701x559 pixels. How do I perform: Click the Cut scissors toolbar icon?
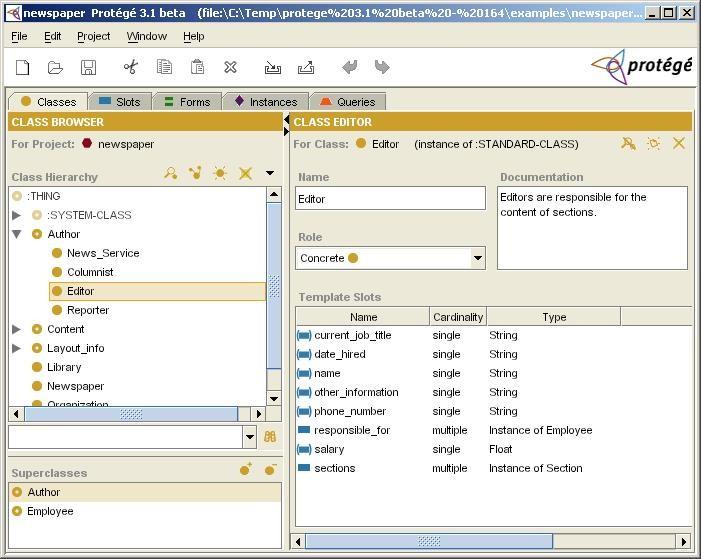(131, 68)
